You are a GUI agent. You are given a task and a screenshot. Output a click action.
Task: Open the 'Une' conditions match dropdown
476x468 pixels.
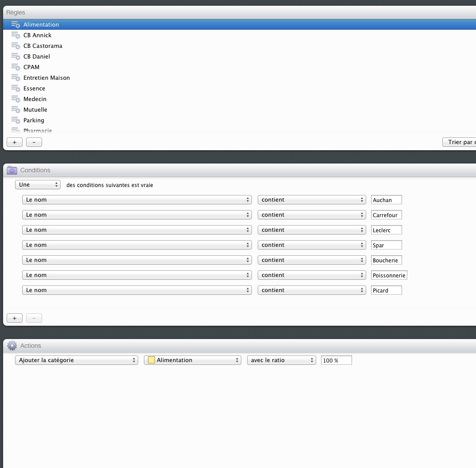click(x=38, y=185)
